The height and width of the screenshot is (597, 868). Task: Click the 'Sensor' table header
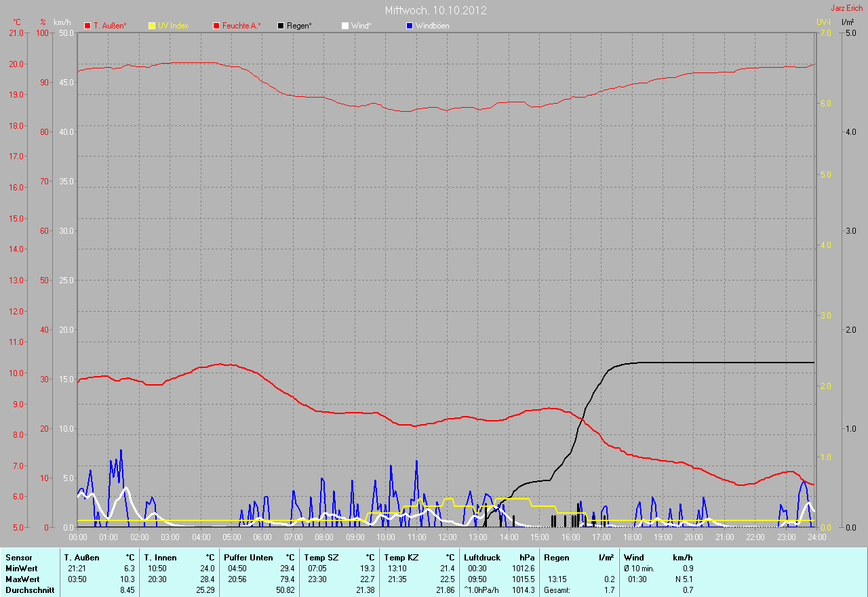coord(18,558)
